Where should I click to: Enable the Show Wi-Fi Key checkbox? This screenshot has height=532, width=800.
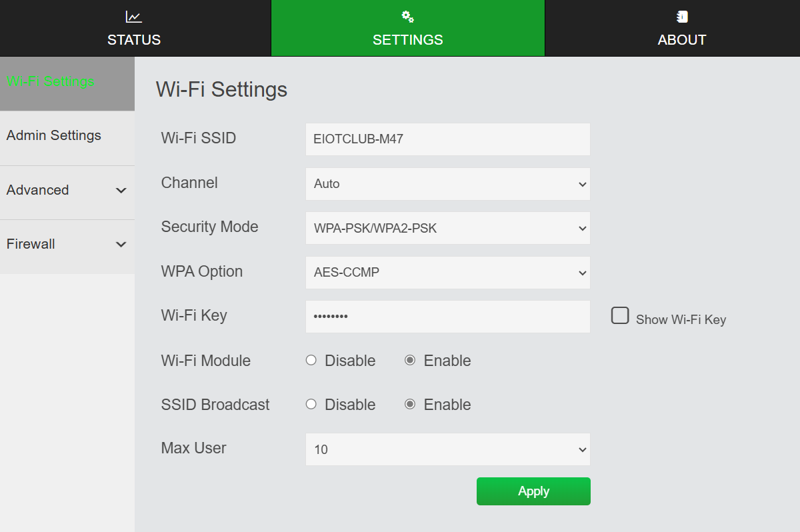[x=620, y=316]
